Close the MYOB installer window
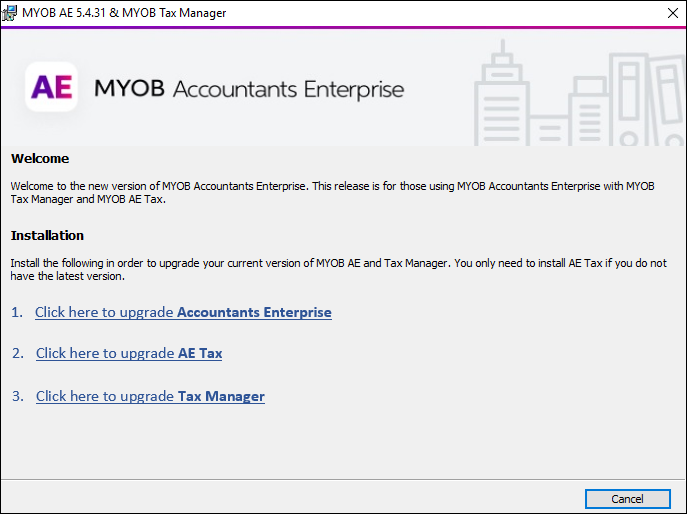 point(671,13)
